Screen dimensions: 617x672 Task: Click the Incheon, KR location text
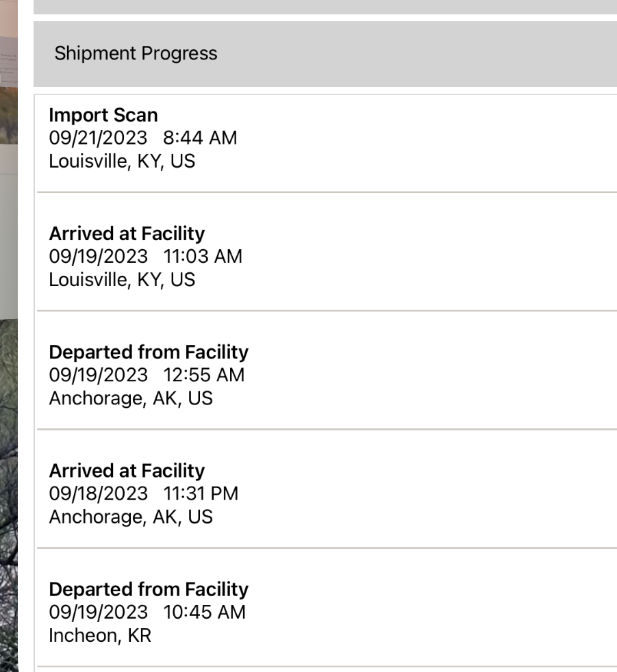pos(100,635)
